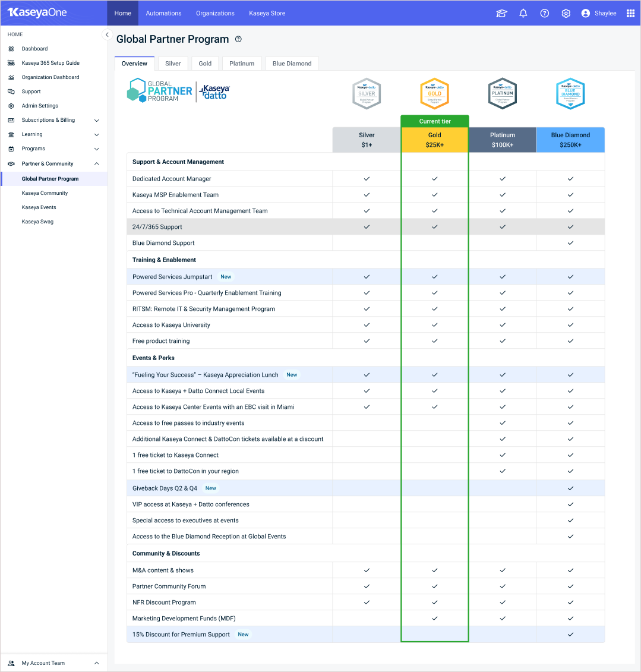Expand the Learning menu chevron
Image resolution: width=641 pixels, height=672 pixels.
(97, 134)
